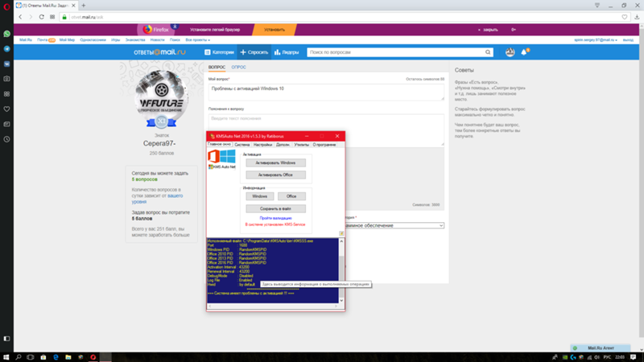644x362 pixels.
Task: Click 'Активировать Office' button
Action: tap(275, 175)
